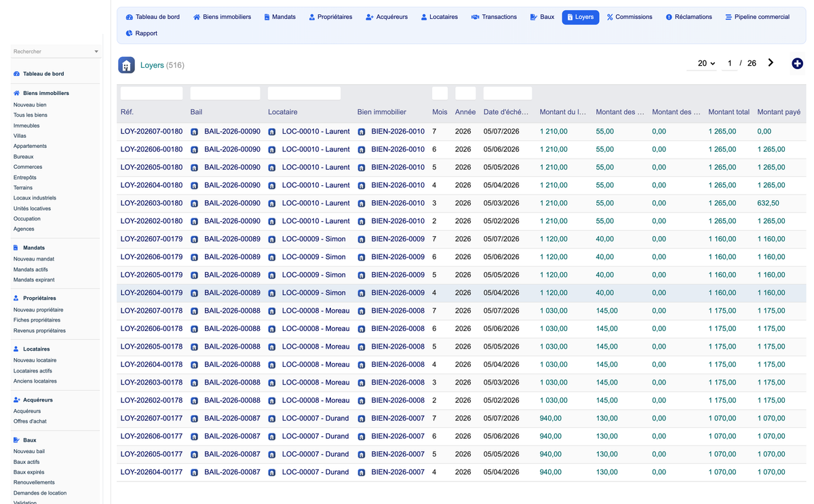
Task: Click the Réf. column filter field
Action: coord(151,94)
